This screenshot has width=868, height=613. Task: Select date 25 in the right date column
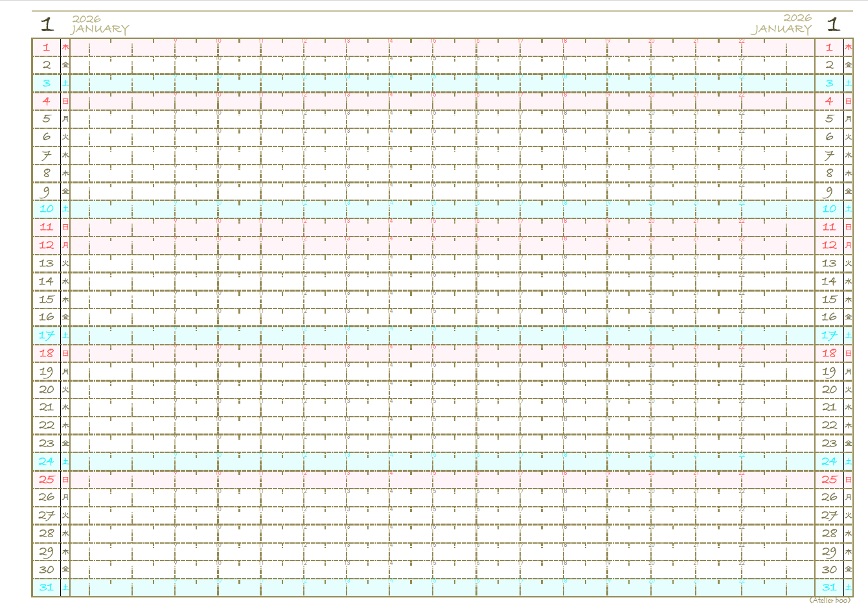point(829,480)
